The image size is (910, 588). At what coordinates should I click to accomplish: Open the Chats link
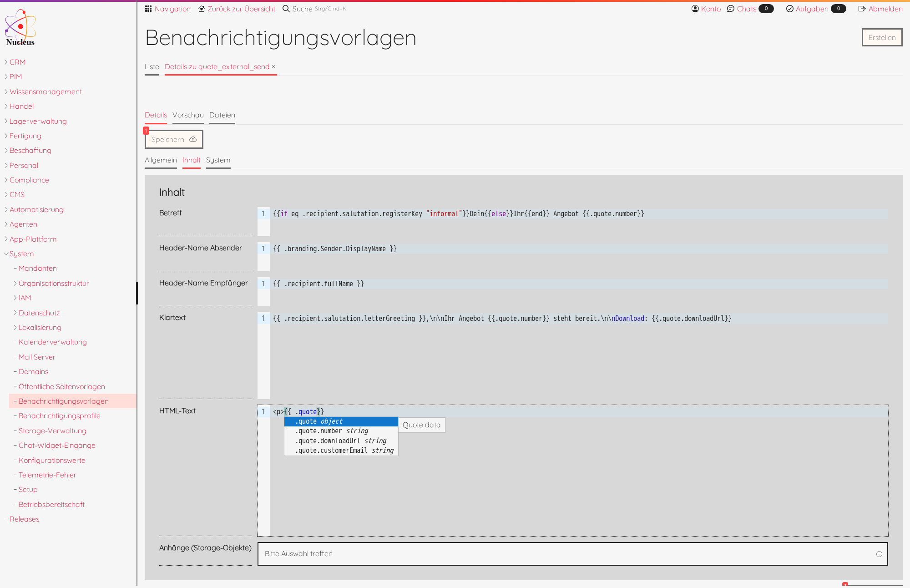[747, 9]
